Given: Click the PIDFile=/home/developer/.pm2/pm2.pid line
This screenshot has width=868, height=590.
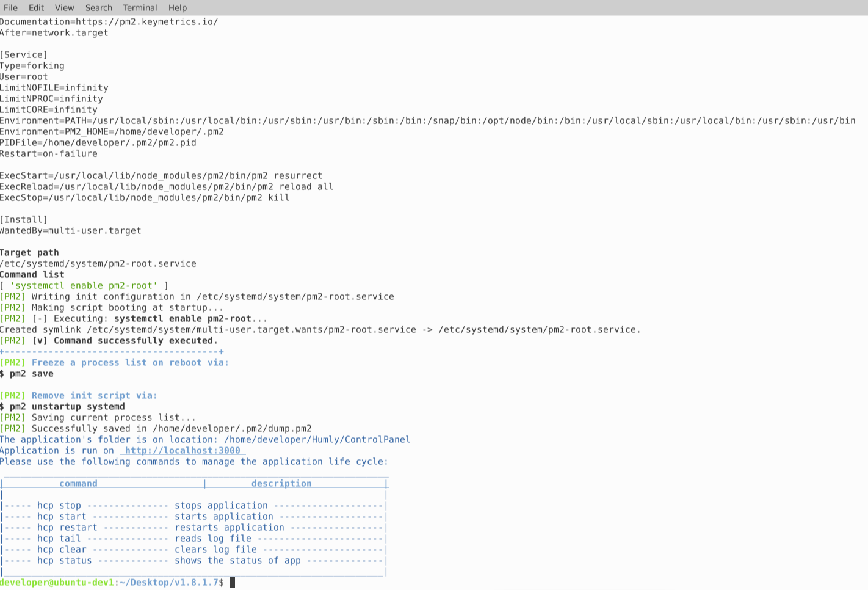Looking at the screenshot, I should pos(98,143).
